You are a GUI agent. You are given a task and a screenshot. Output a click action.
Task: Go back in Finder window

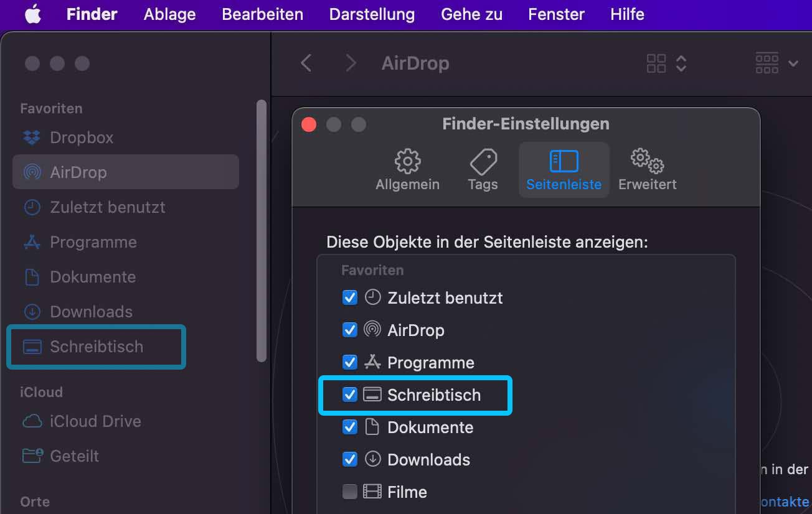point(306,63)
